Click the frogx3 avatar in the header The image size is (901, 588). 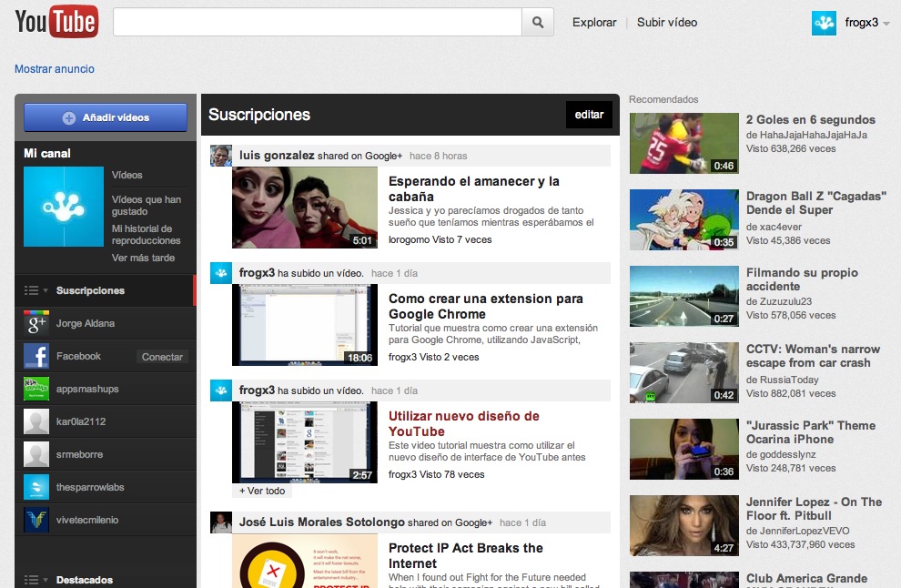click(824, 23)
